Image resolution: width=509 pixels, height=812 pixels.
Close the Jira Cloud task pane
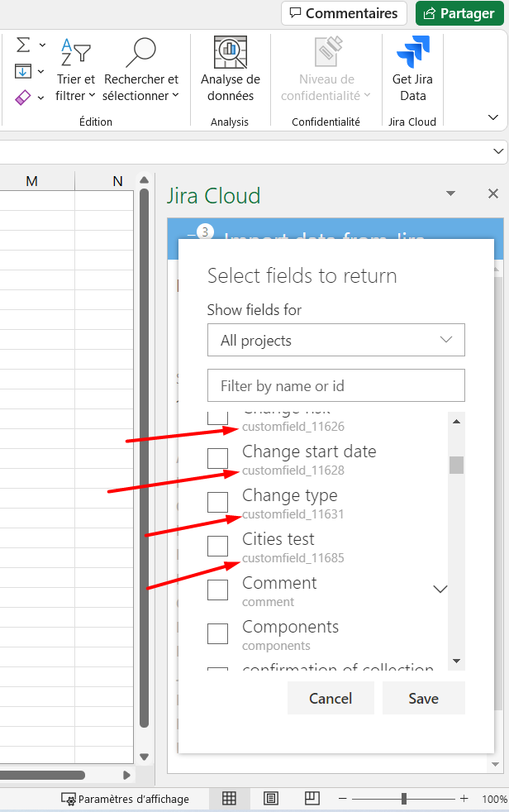tap(493, 193)
